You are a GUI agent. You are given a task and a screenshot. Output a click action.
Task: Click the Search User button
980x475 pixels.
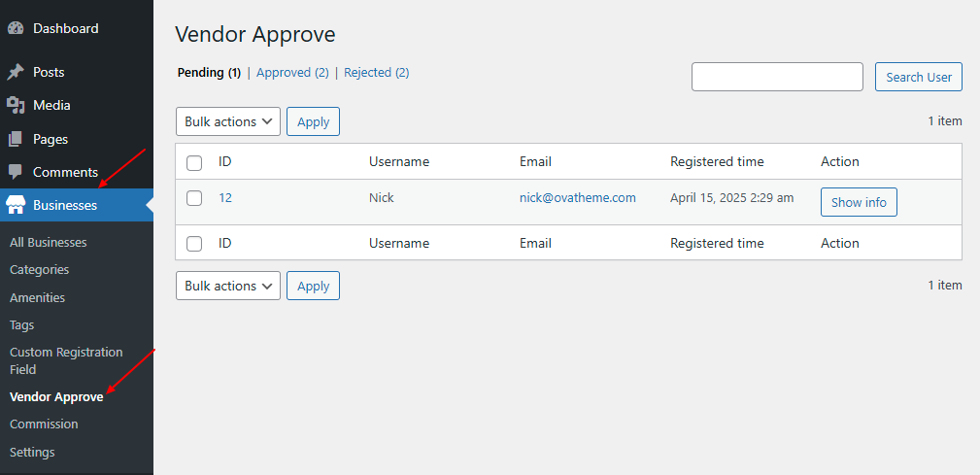(918, 78)
